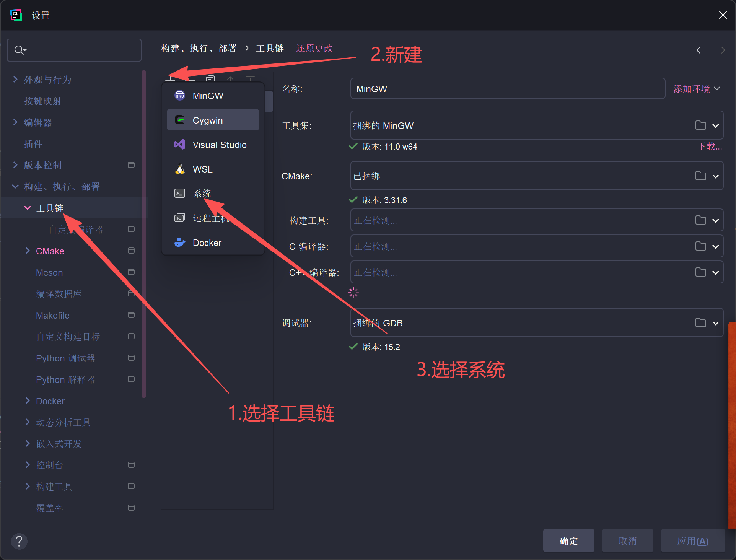Expand 外观与行为 settings group
Image resolution: width=736 pixels, height=560 pixels.
coord(15,79)
